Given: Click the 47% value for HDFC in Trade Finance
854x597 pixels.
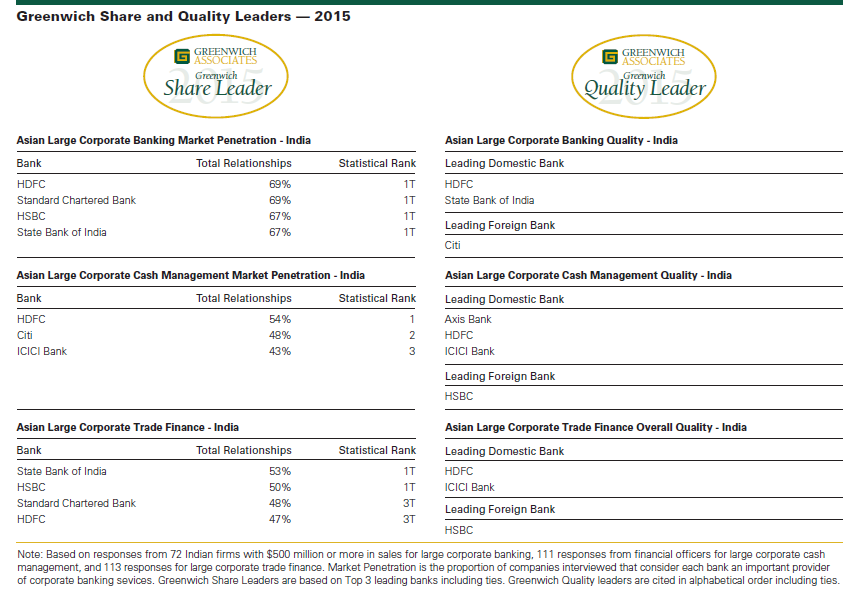Looking at the screenshot, I should click(x=280, y=519).
